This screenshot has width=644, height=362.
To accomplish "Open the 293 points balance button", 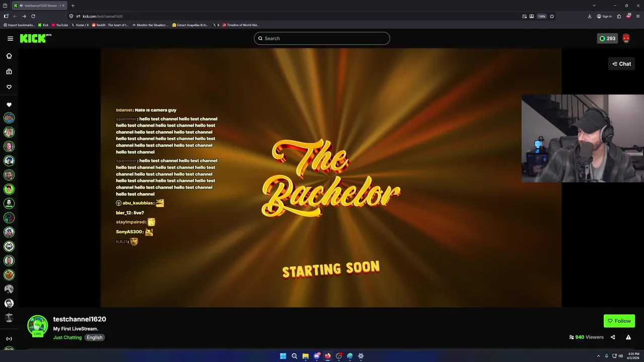I will [x=607, y=38].
